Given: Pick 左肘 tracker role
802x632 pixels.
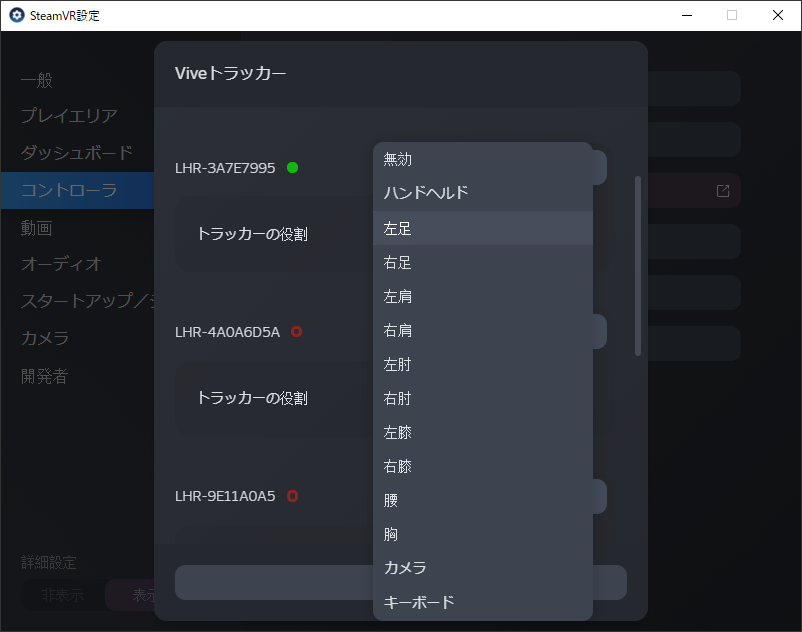Looking at the screenshot, I should coord(483,364).
